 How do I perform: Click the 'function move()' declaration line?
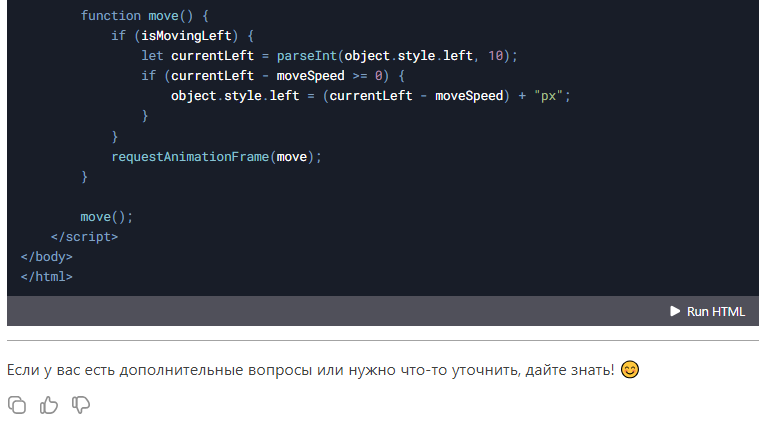tap(140, 16)
